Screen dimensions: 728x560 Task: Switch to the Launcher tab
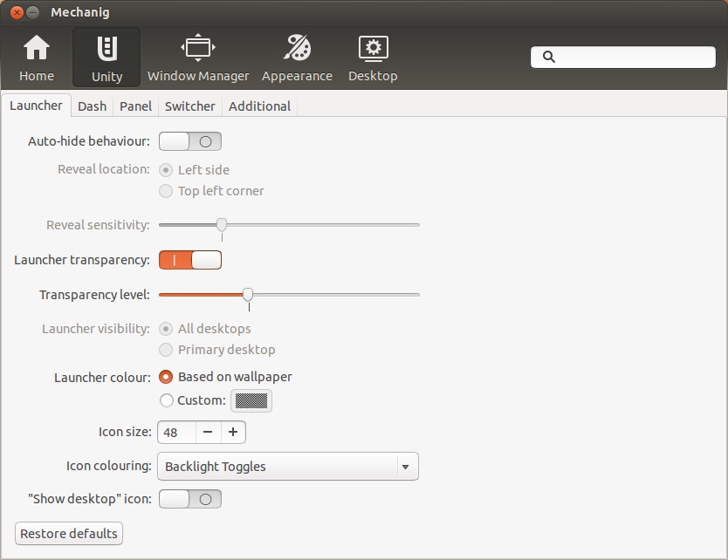(36, 106)
